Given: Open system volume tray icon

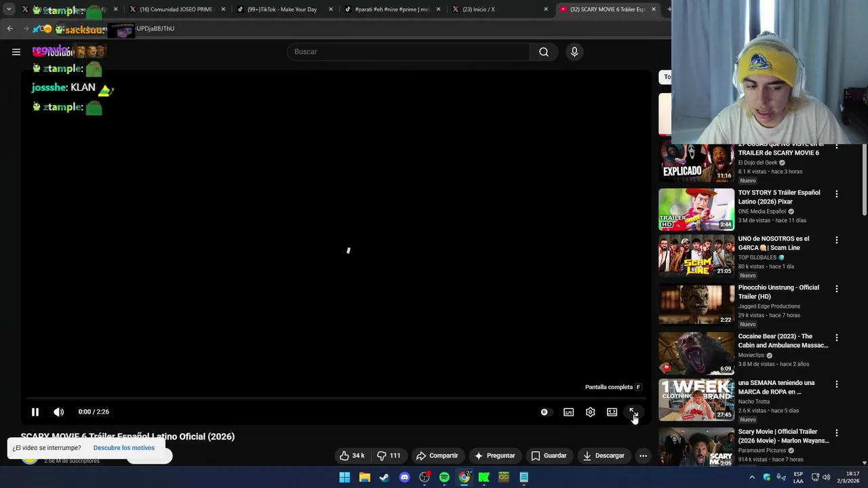Looking at the screenshot, I should [826, 477].
